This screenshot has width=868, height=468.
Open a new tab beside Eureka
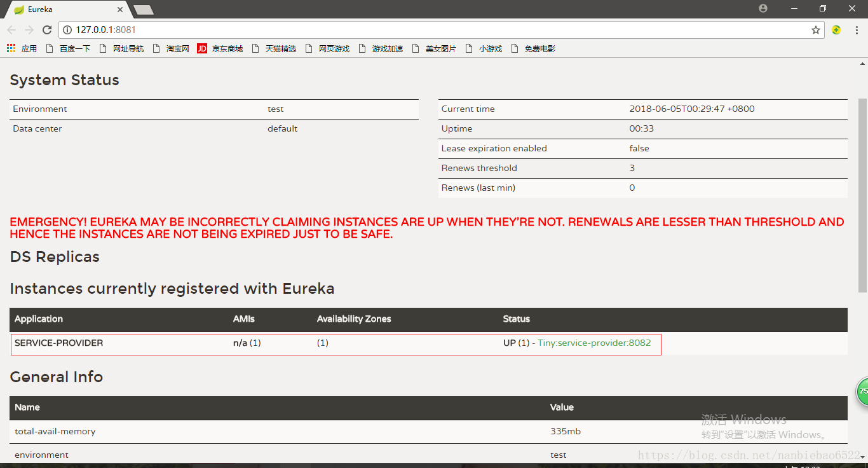[x=144, y=10]
